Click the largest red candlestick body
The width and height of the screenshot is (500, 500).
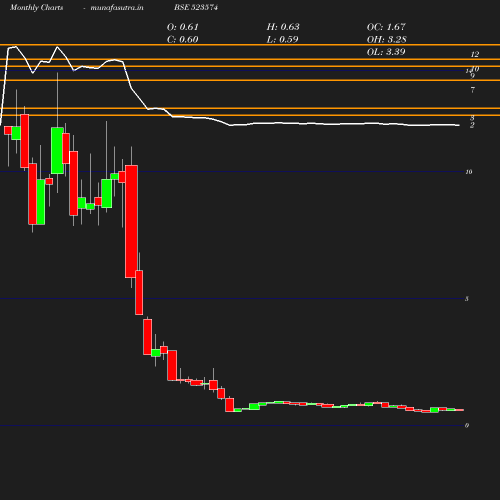[x=131, y=221]
